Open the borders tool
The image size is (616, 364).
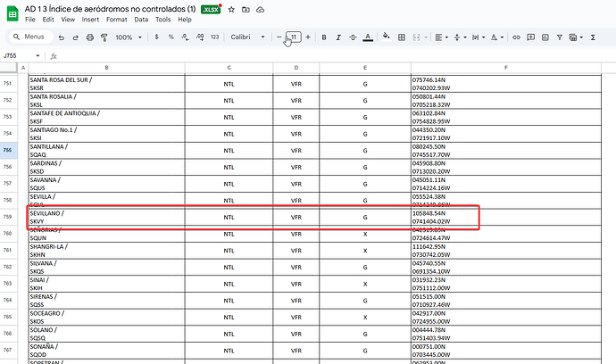coord(402,37)
